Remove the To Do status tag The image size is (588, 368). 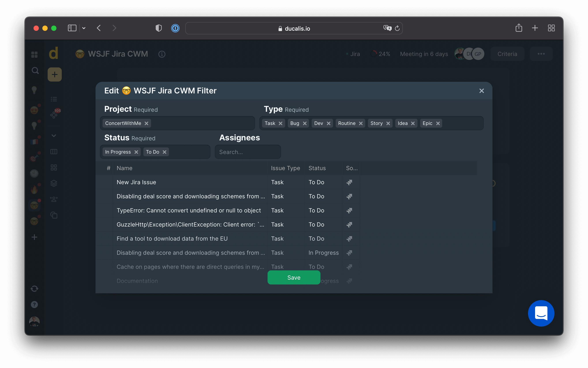point(165,152)
